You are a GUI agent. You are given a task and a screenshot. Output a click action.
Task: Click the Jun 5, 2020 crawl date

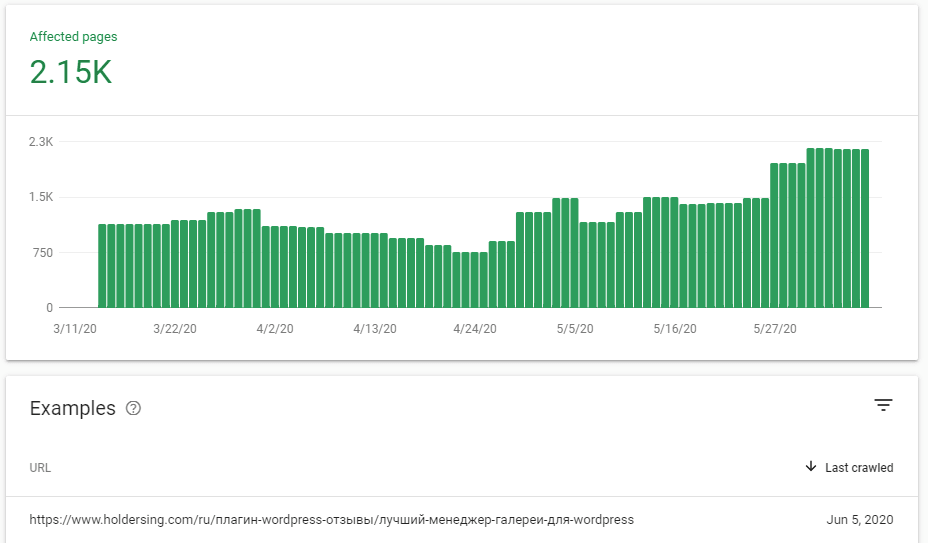[x=859, y=520]
